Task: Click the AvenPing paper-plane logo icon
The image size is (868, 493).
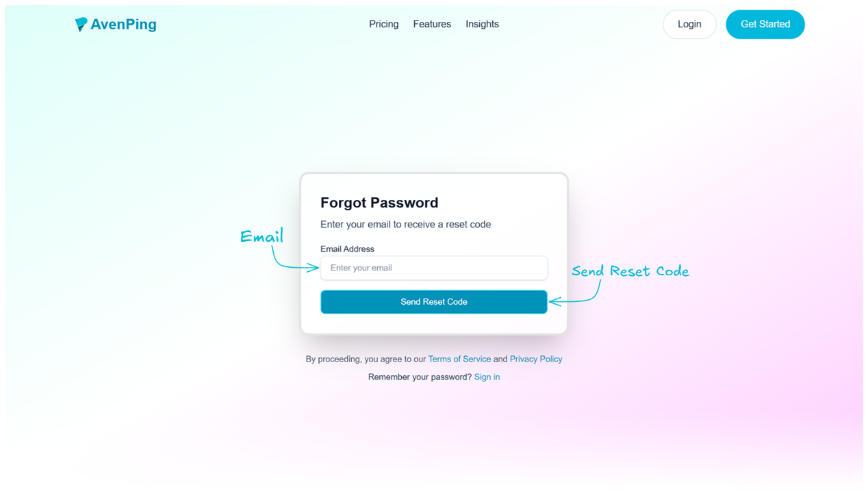Action: pyautogui.click(x=82, y=23)
